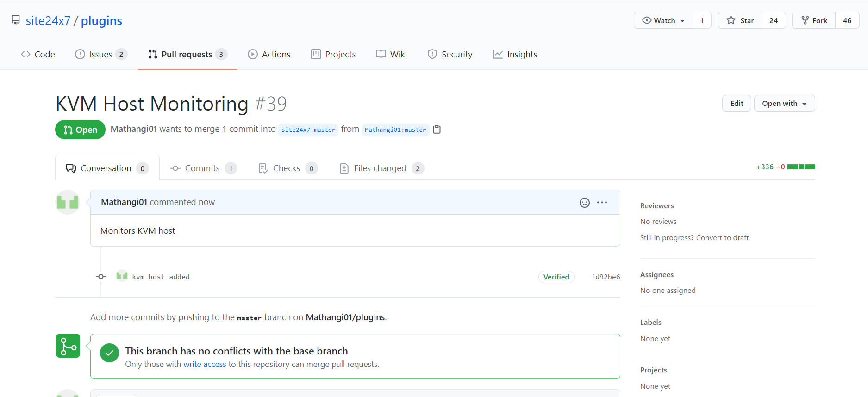Click the green merge status icon
This screenshot has height=397, width=868.
point(68,346)
